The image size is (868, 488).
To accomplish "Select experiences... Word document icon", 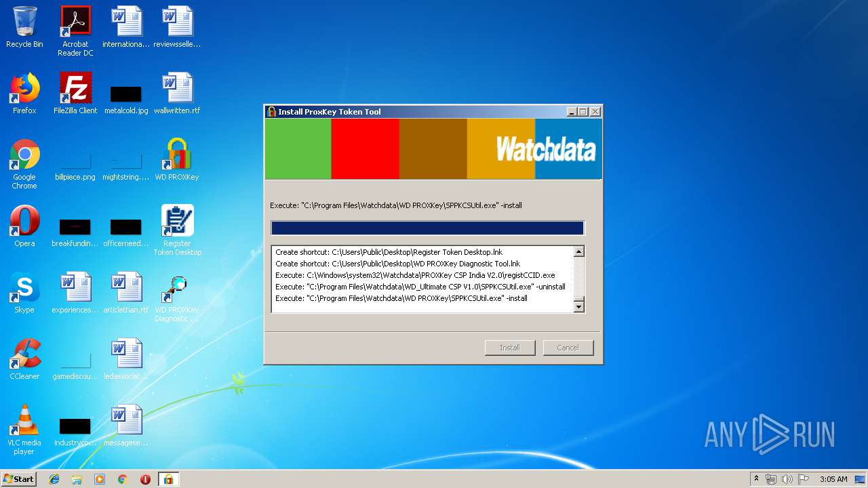I will click(75, 293).
